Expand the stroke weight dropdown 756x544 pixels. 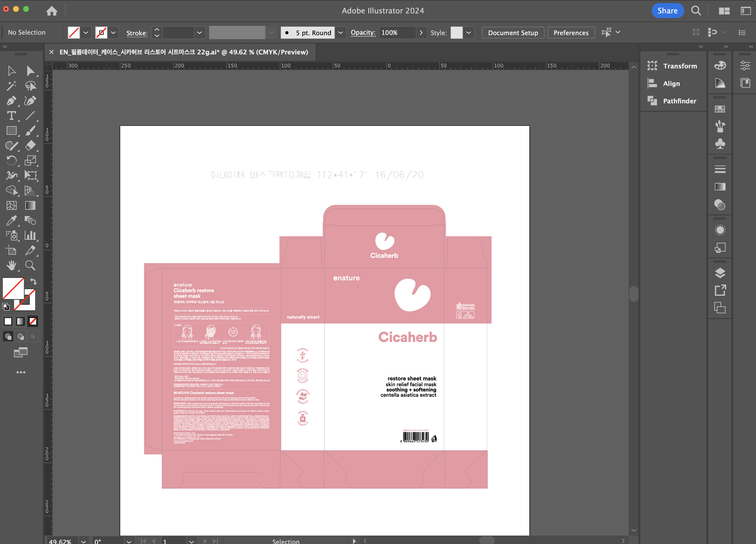199,33
